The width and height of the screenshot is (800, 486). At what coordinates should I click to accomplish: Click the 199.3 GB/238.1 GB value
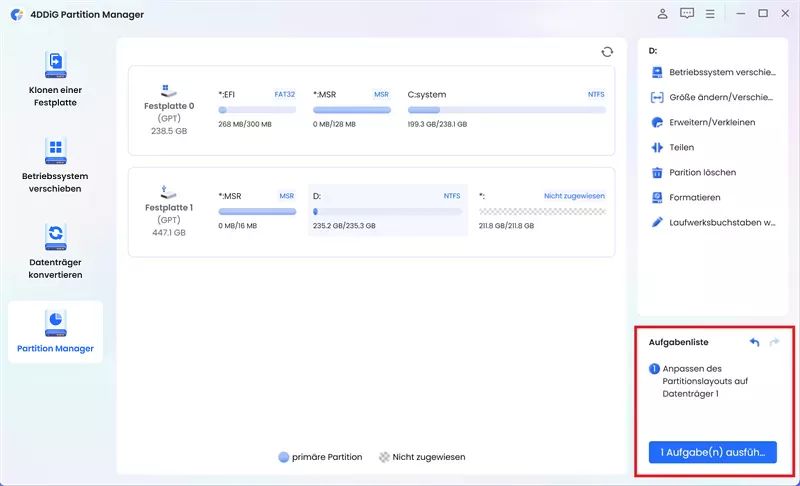[437, 124]
